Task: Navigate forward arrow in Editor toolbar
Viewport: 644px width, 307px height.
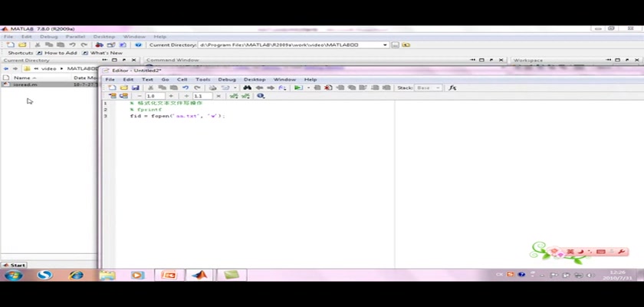Action: click(x=271, y=87)
